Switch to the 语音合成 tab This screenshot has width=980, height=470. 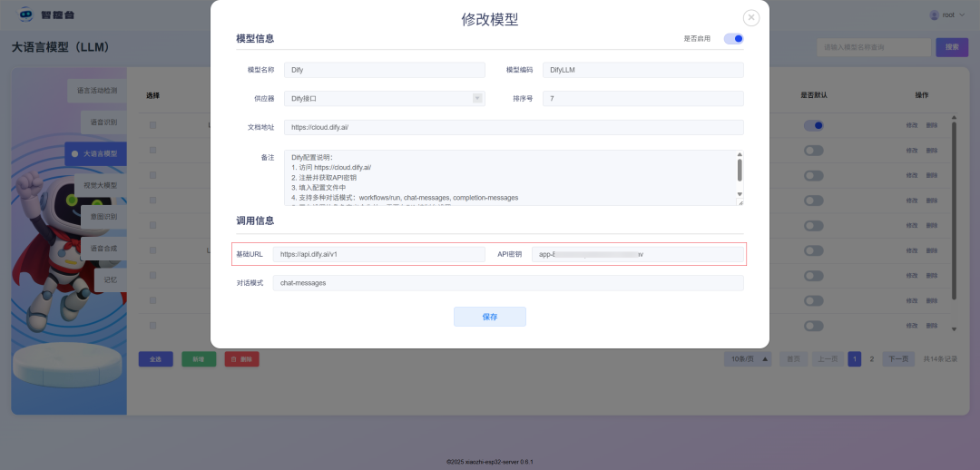pos(103,248)
